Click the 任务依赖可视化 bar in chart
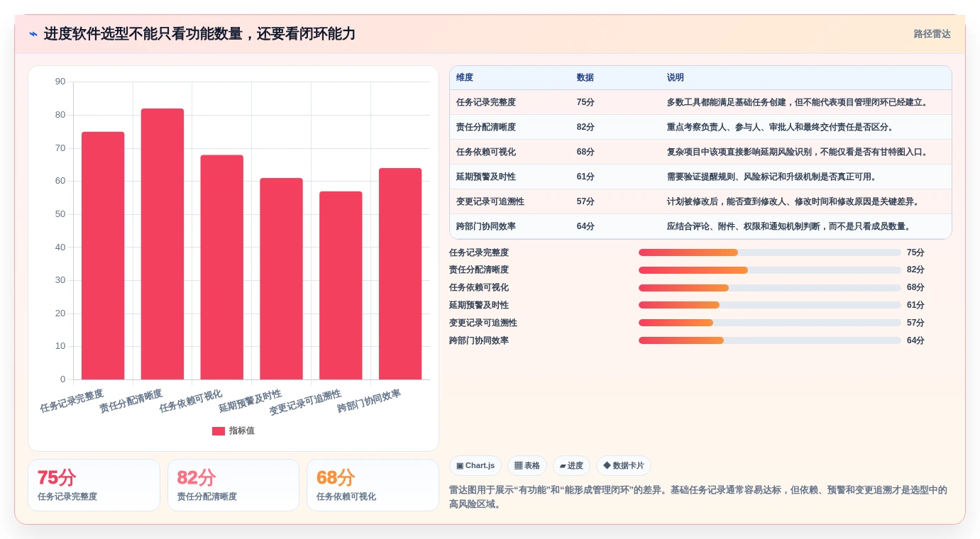Image resolution: width=980 pixels, height=539 pixels. click(222, 267)
